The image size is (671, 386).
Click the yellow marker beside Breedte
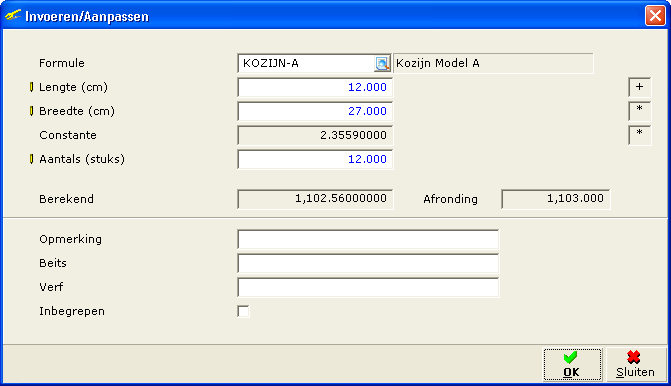(x=31, y=111)
